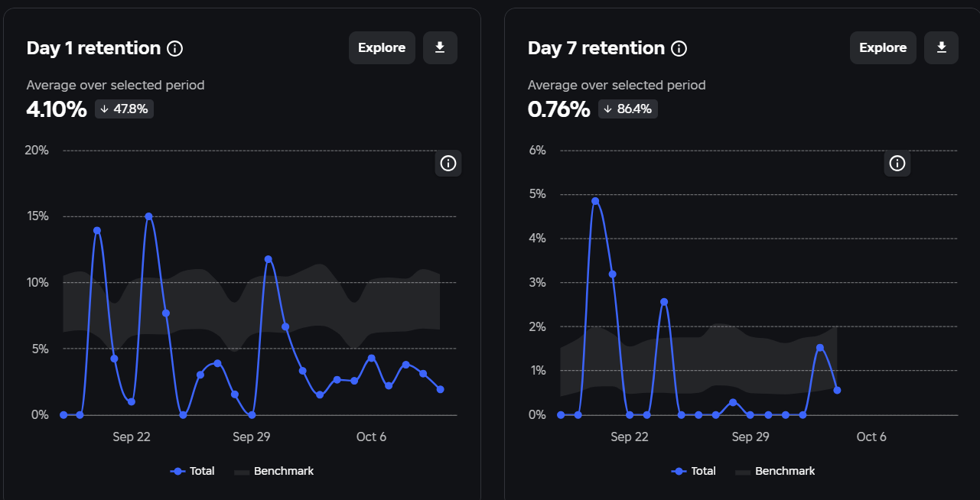Screen dimensions: 980x500
Task: Toggle Total series in Day 1 legend
Action: pyautogui.click(x=192, y=471)
